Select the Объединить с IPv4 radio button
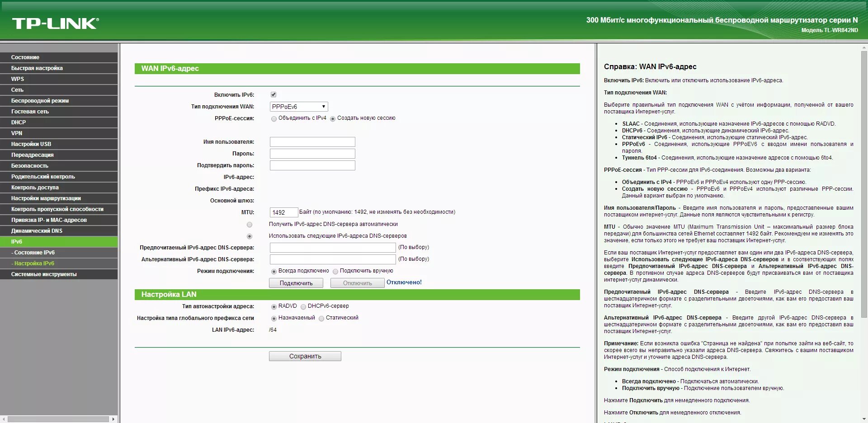Viewport: 868px width, 423px height. pyautogui.click(x=274, y=119)
